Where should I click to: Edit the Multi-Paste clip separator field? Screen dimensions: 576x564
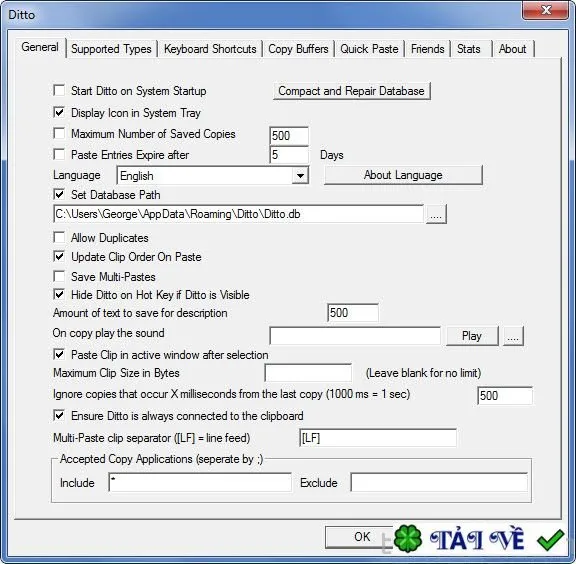[378, 438]
